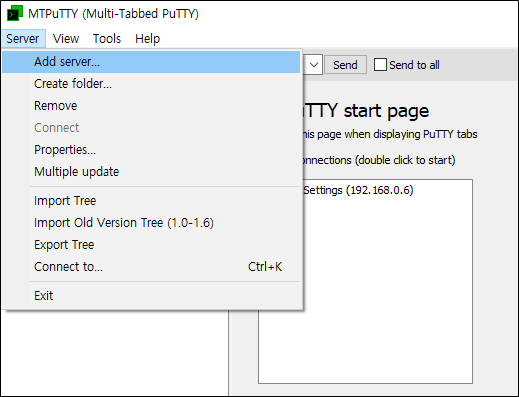Viewport: 519px width, 397px height.
Task: Open the Help menu
Action: pyautogui.click(x=147, y=39)
